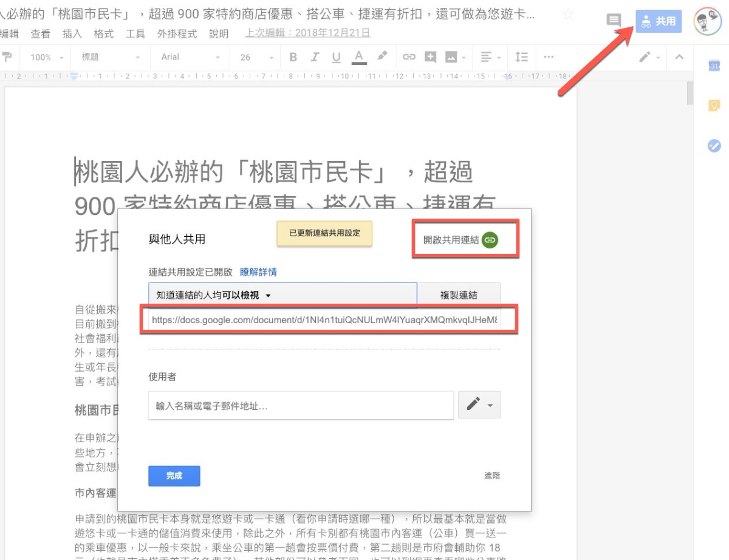Open the 外掛程式 menu

[177, 34]
